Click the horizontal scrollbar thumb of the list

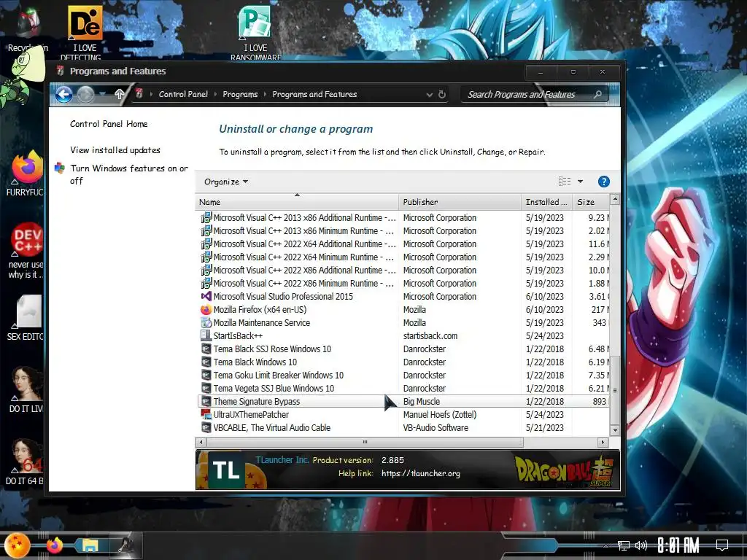click(x=365, y=443)
